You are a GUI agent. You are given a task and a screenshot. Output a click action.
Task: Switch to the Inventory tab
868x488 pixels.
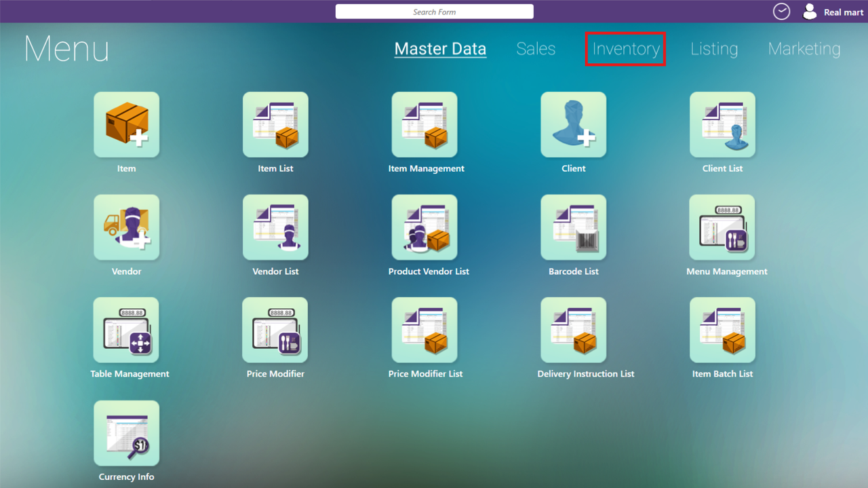tap(625, 49)
